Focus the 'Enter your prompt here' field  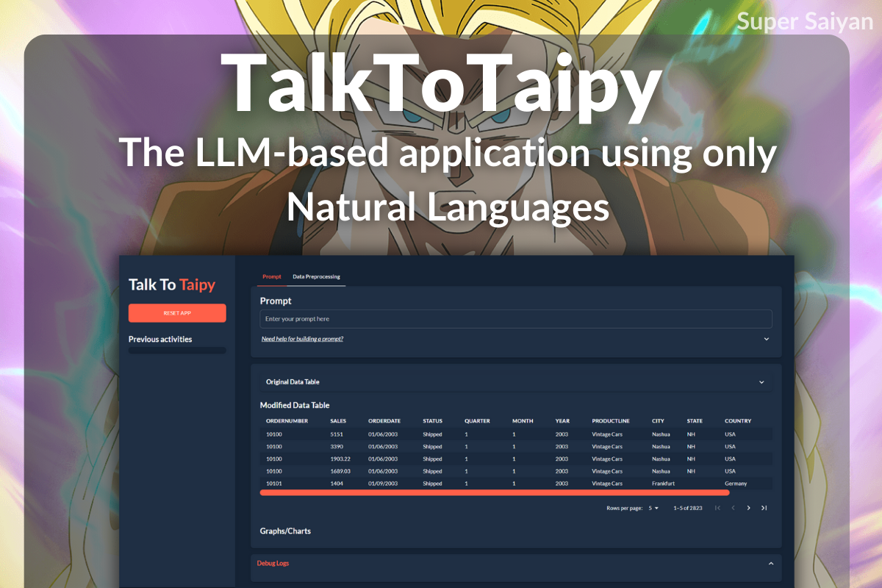pos(516,319)
